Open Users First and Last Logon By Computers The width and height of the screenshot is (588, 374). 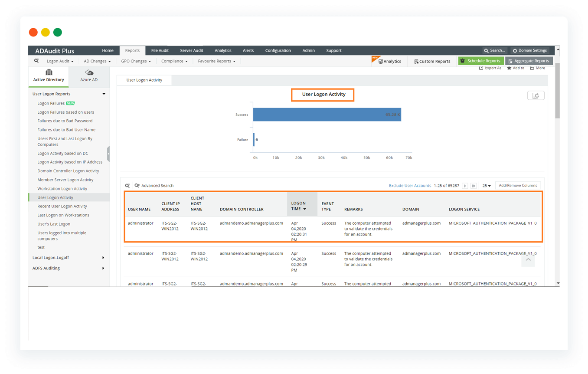[x=65, y=141]
